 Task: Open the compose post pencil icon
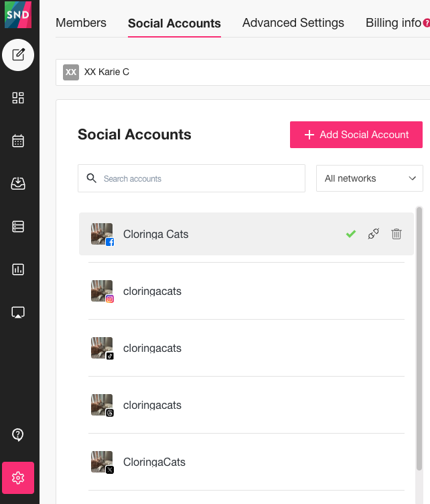(18, 55)
